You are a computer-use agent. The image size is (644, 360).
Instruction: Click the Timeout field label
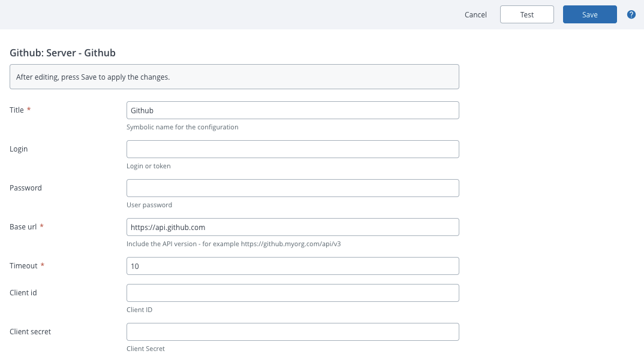coord(23,266)
